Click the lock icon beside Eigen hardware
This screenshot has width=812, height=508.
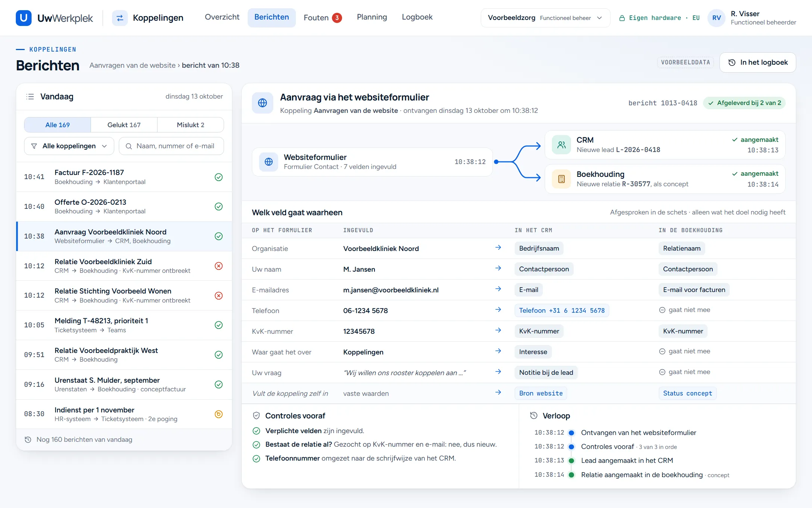[x=622, y=18]
